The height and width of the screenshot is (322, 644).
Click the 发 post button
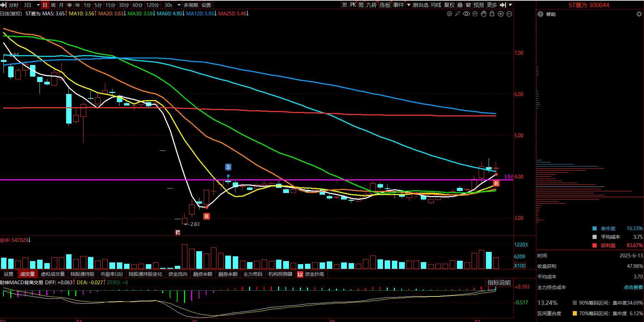(345, 5)
